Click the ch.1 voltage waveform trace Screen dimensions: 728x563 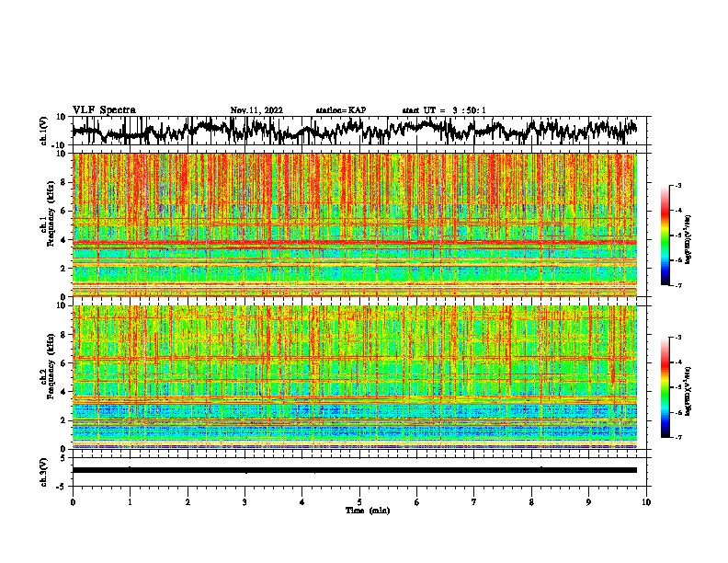point(354,130)
